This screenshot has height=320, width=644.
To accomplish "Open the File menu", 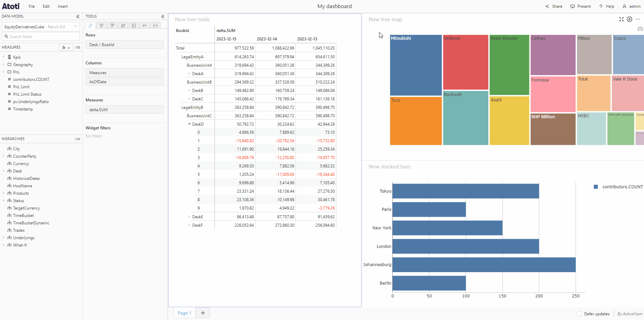I will click(x=32, y=6).
